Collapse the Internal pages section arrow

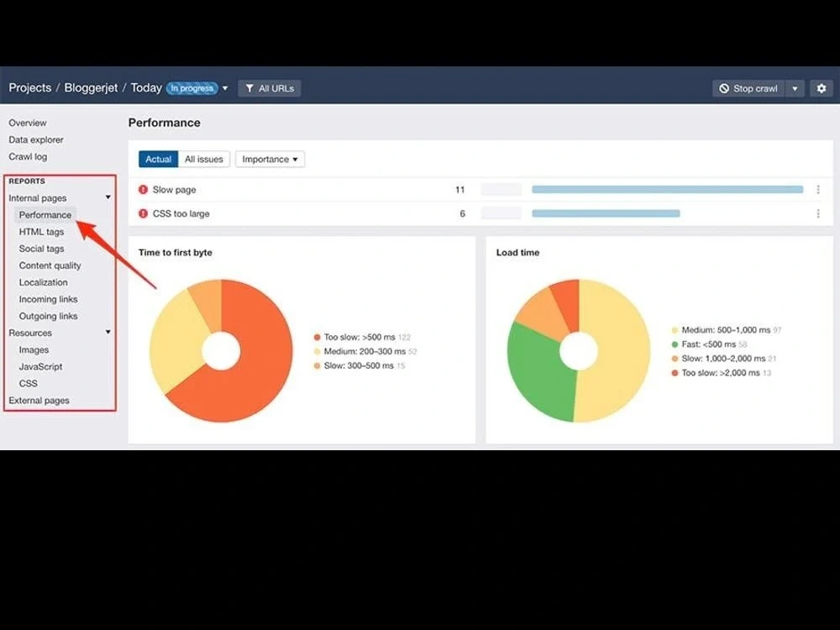tap(108, 197)
